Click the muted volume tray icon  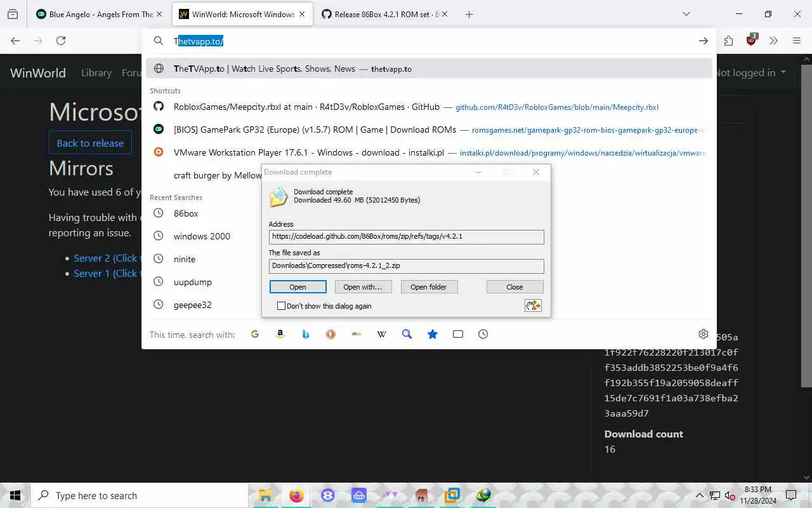(730, 495)
